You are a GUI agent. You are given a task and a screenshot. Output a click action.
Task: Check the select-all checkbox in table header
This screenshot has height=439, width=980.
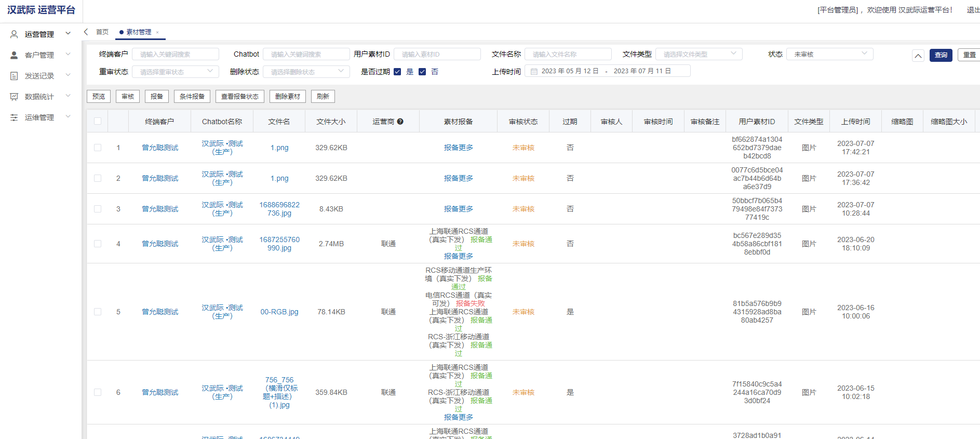[x=98, y=122]
